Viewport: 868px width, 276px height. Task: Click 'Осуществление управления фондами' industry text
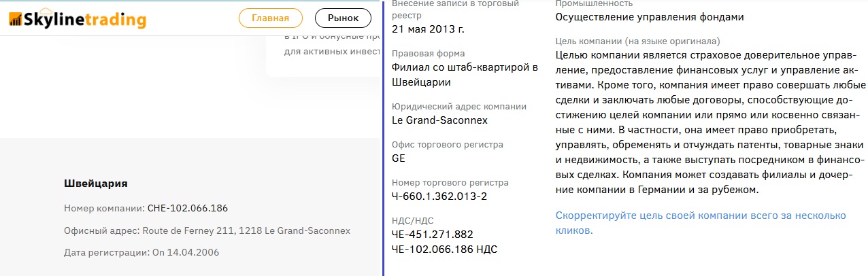point(649,17)
